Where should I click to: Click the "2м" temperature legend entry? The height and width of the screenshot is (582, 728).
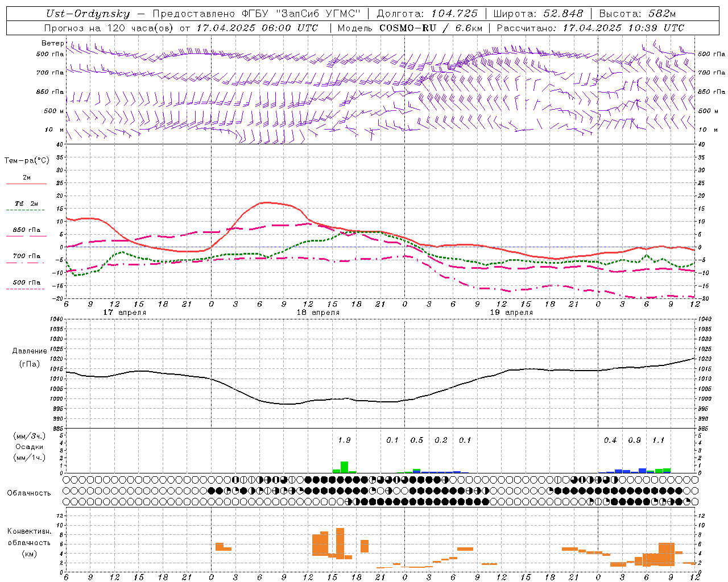[27, 177]
